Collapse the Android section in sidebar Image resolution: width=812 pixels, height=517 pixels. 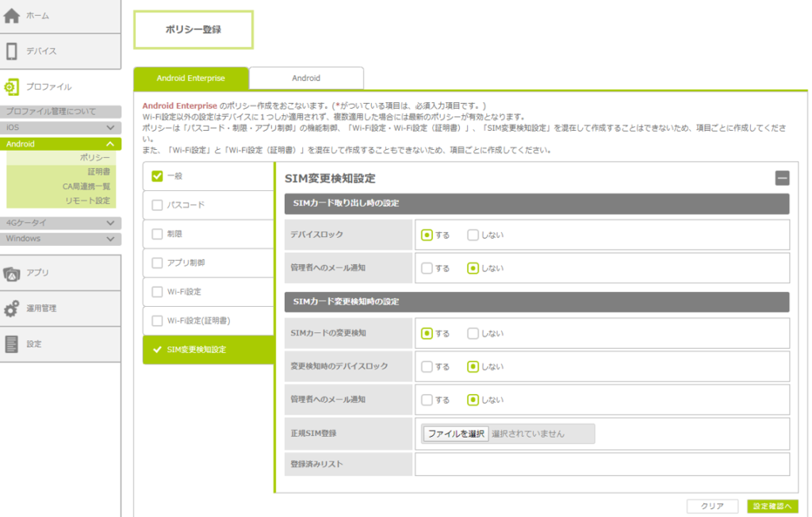coord(110,144)
